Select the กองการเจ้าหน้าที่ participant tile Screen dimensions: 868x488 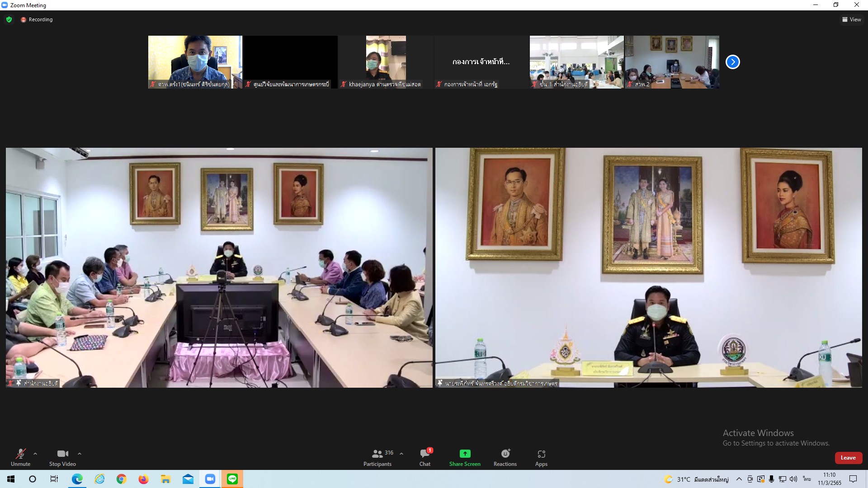pos(481,62)
